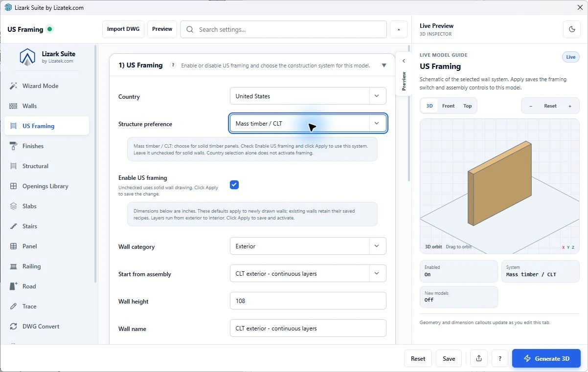Switch preview to Front view tab
The height and width of the screenshot is (372, 588).
pos(448,106)
